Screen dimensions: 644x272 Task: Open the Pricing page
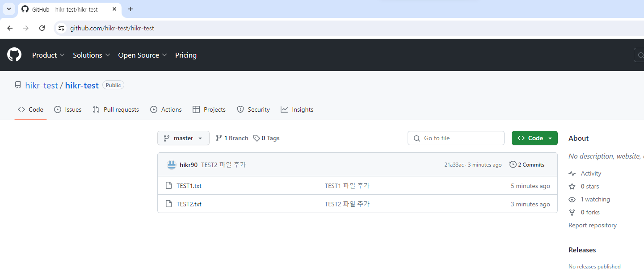(x=186, y=55)
